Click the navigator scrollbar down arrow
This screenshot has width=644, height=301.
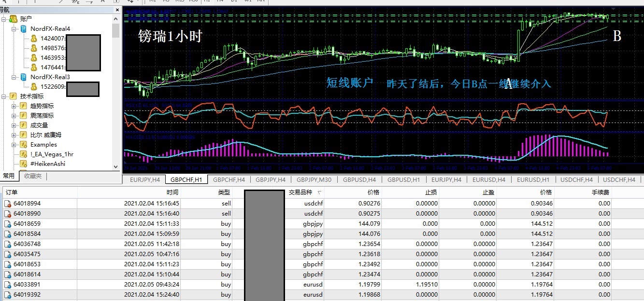116,166
